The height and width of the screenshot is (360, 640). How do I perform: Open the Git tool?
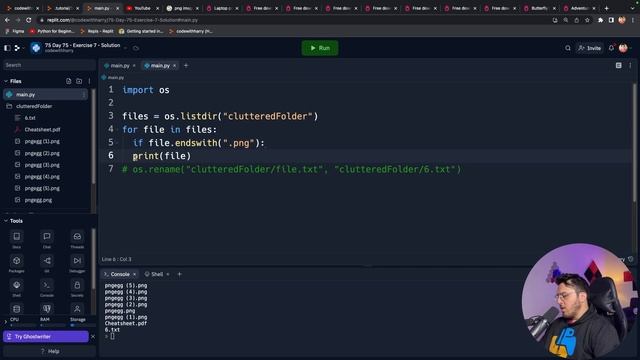point(47,263)
